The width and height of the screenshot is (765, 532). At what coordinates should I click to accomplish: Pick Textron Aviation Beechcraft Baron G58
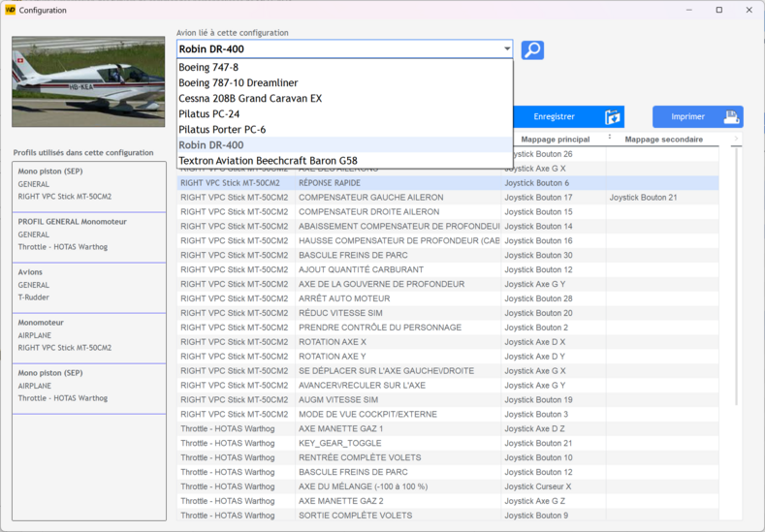[345, 161]
